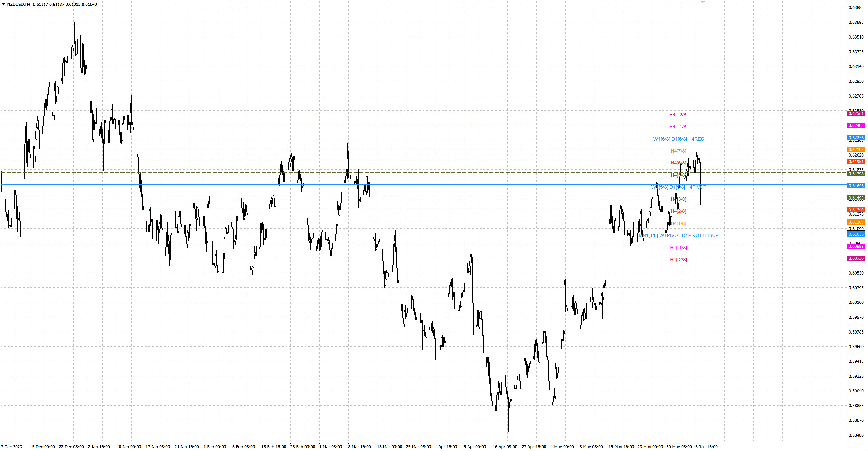
Task: Select the H4[-2/8] level label
Action: click(678, 259)
